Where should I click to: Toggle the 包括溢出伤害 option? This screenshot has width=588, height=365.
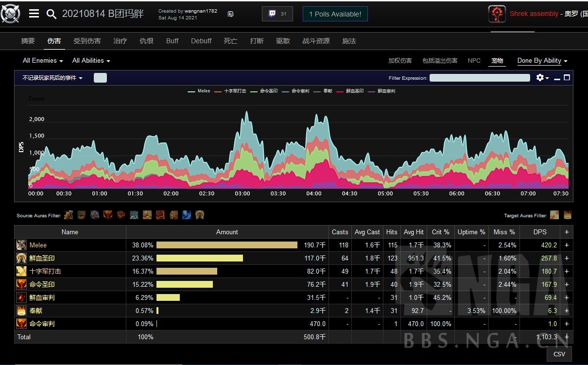pyautogui.click(x=440, y=61)
